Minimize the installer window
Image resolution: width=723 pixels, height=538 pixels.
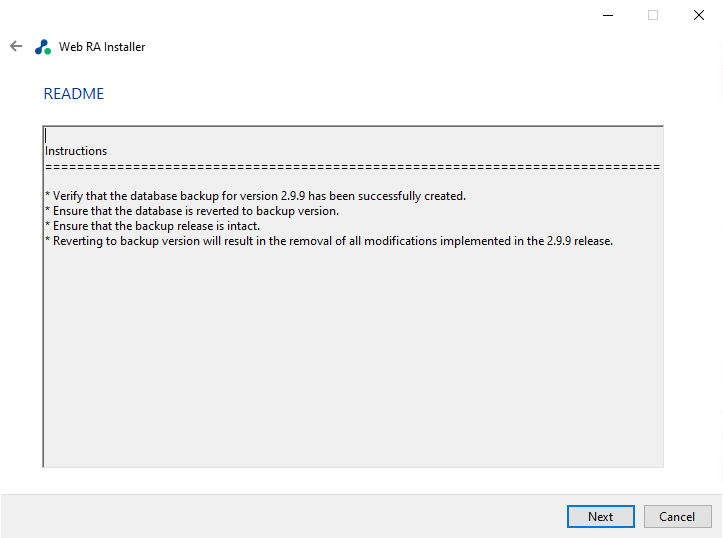click(x=607, y=15)
